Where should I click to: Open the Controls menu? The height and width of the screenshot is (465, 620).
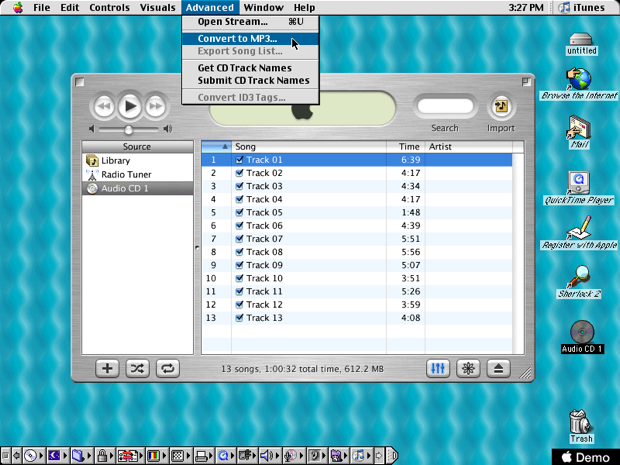pyautogui.click(x=110, y=8)
